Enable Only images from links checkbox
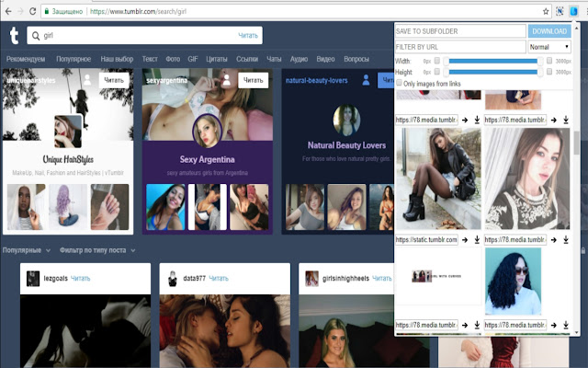 tap(399, 83)
